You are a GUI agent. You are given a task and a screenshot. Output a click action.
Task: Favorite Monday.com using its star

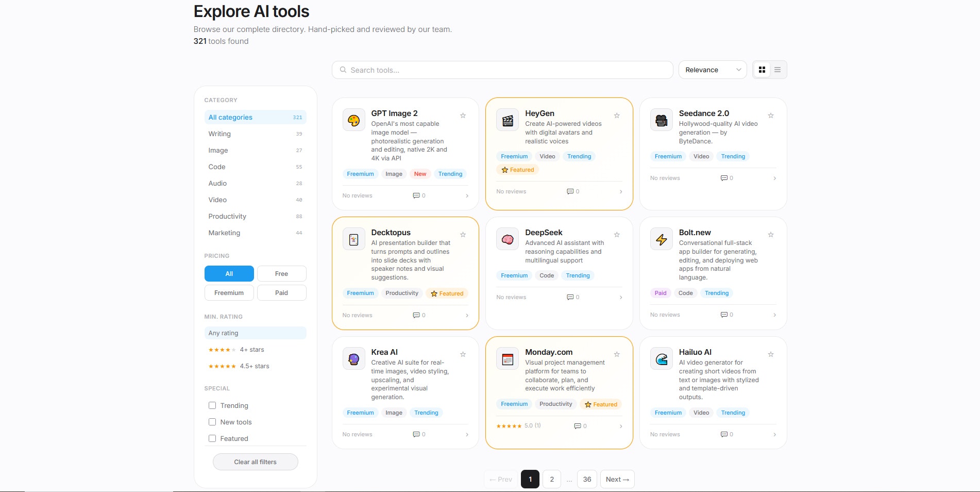tap(617, 354)
